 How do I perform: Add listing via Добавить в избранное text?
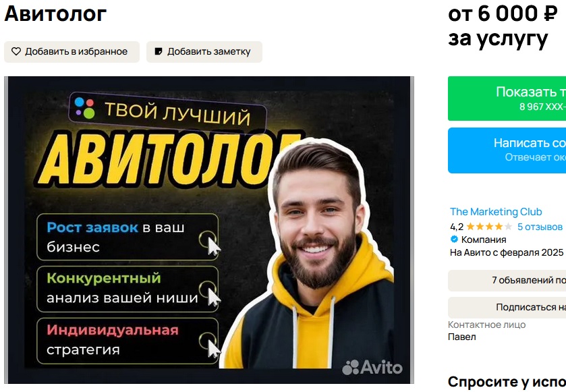coord(76,52)
